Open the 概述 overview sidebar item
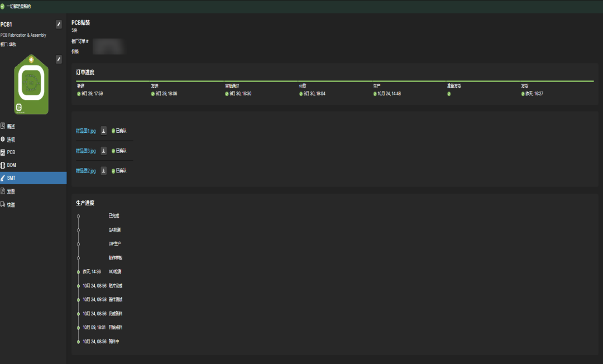The width and height of the screenshot is (603, 364). (x=33, y=127)
